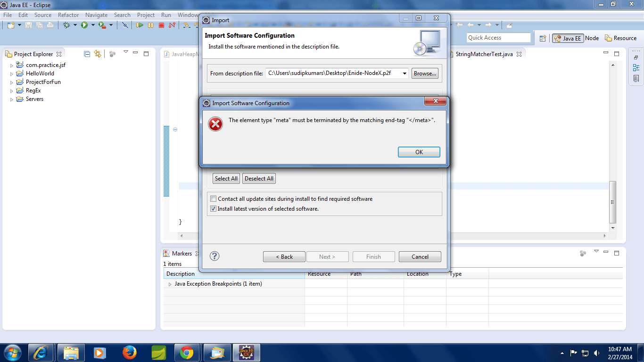Open the Project menu

pos(146,15)
